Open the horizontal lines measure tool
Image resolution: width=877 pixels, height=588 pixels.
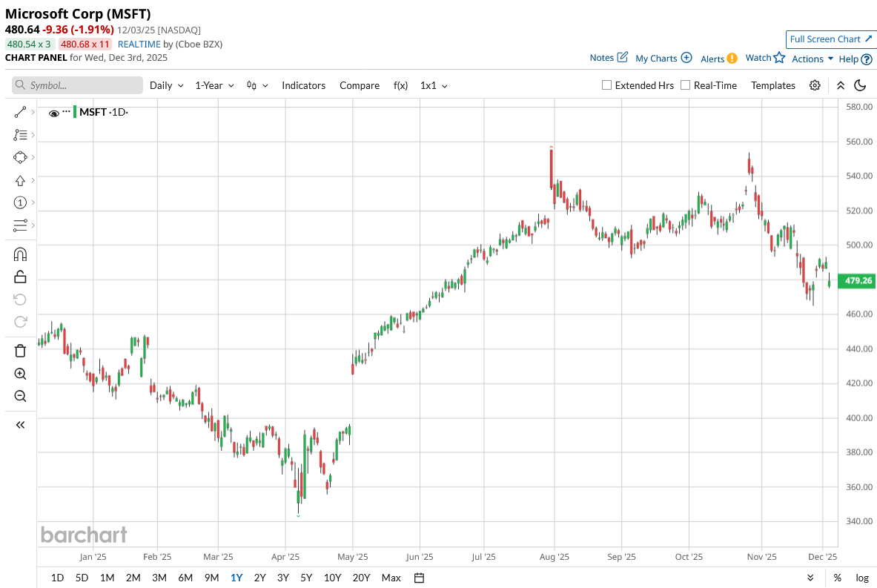[20, 225]
